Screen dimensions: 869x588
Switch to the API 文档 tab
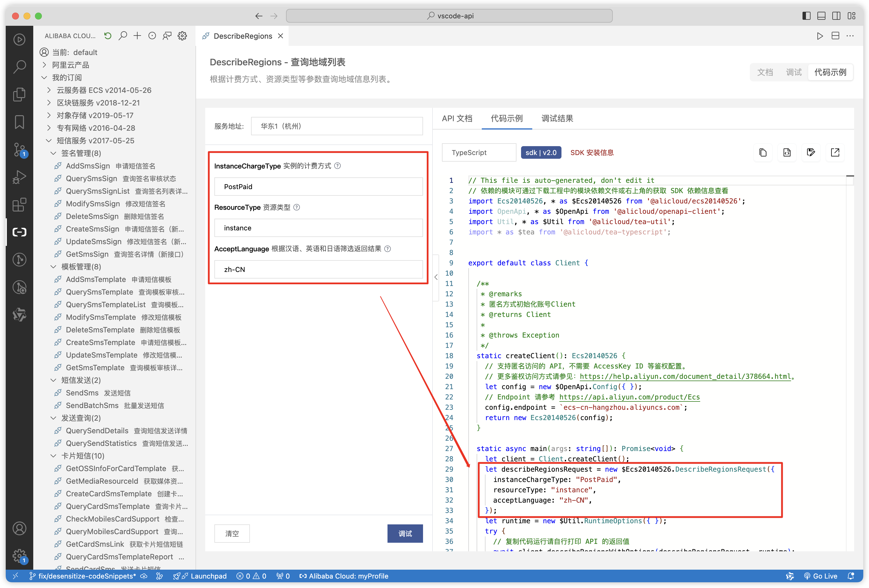pos(457,119)
